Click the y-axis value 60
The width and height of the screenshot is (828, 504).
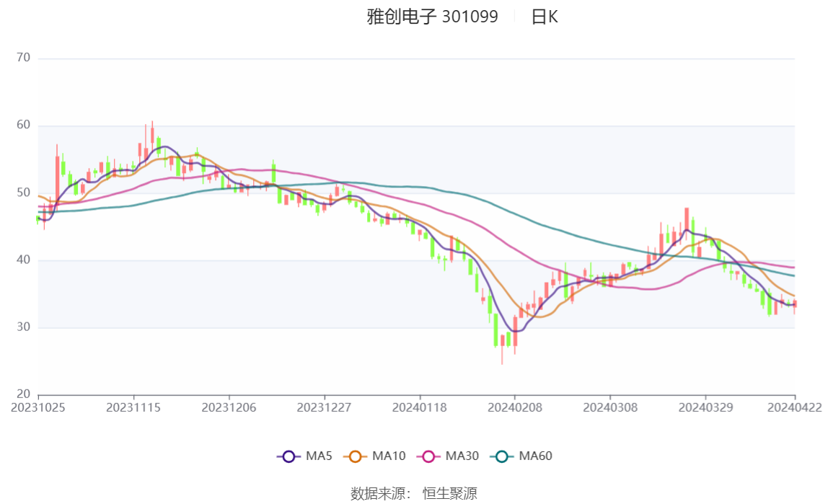click(23, 125)
